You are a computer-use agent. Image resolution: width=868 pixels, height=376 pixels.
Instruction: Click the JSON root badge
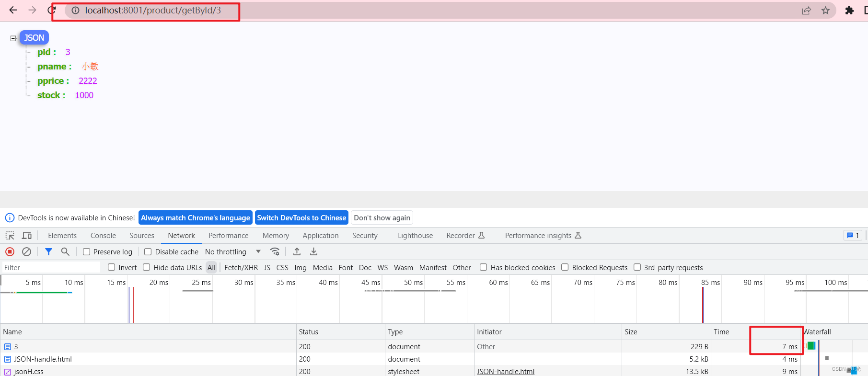tap(34, 38)
